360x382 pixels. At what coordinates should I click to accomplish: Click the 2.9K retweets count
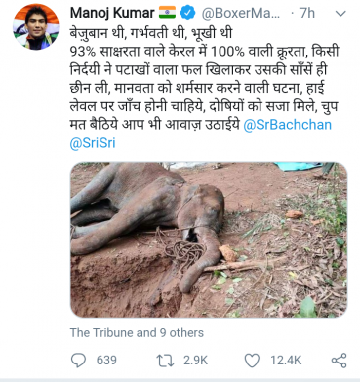[x=195, y=360]
